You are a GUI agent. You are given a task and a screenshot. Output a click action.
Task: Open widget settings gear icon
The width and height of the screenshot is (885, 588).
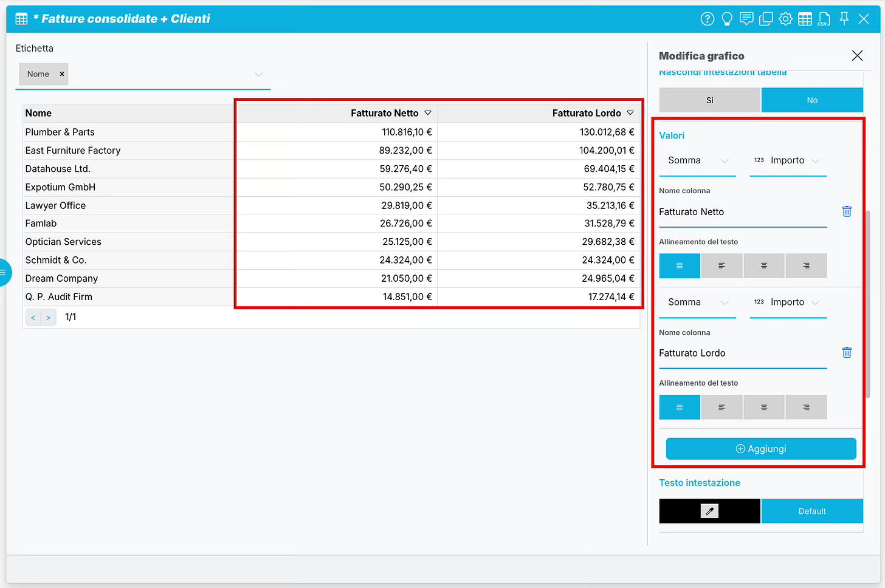coord(785,19)
